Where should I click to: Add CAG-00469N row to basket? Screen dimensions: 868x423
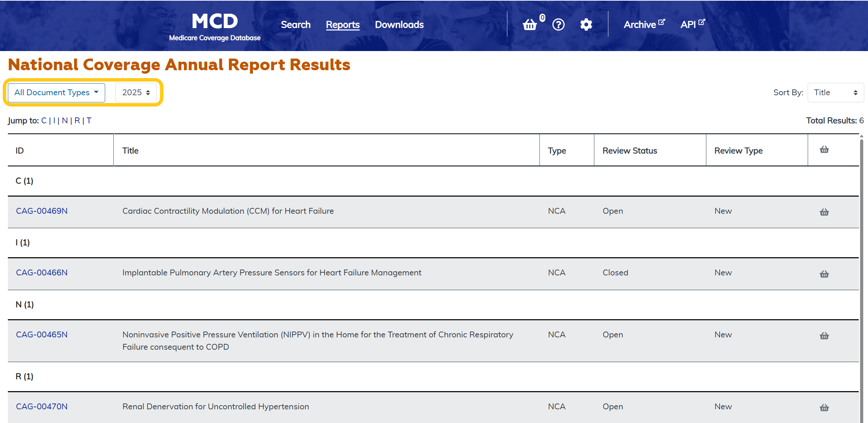[x=824, y=212]
